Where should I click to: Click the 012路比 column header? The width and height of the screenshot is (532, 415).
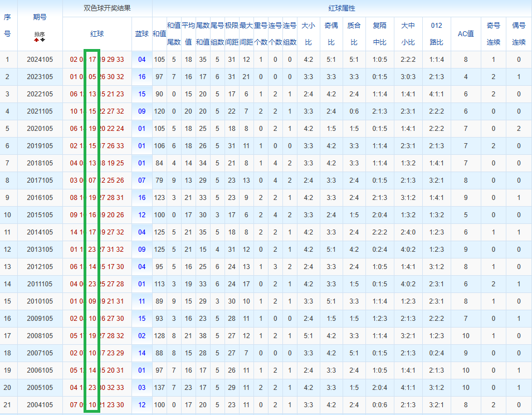pos(436,33)
